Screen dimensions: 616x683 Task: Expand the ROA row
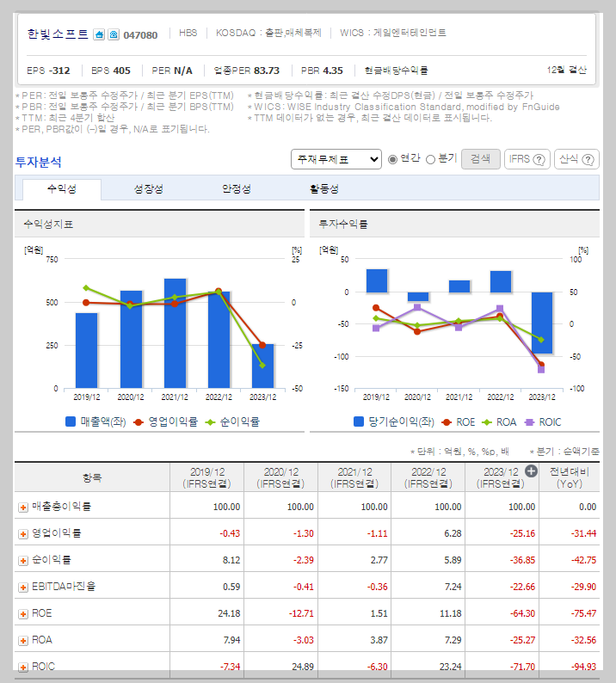[23, 641]
